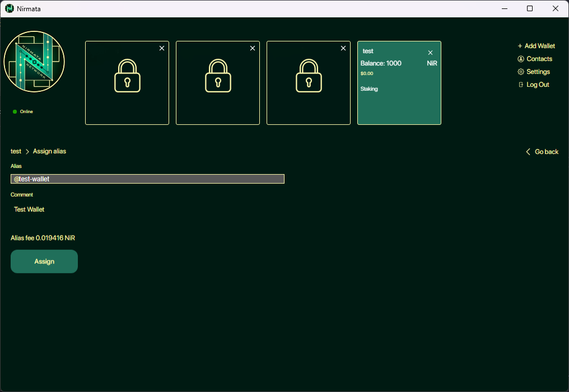Open Contacts using the contact icon
Viewport: 569px width, 392px height.
tap(520, 59)
